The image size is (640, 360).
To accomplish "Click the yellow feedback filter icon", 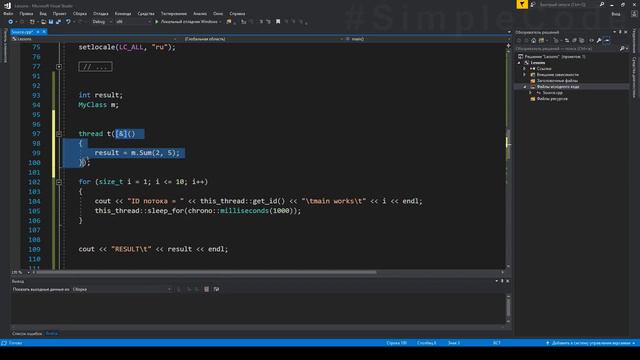I will point(522,4).
